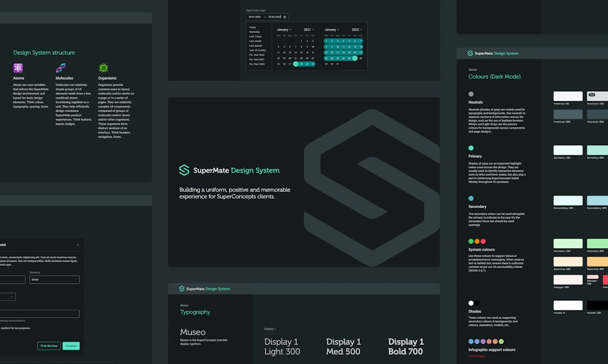Screen dimensions: 608x364
Task: Click the Design System structure heading
Action: [x=44, y=53]
